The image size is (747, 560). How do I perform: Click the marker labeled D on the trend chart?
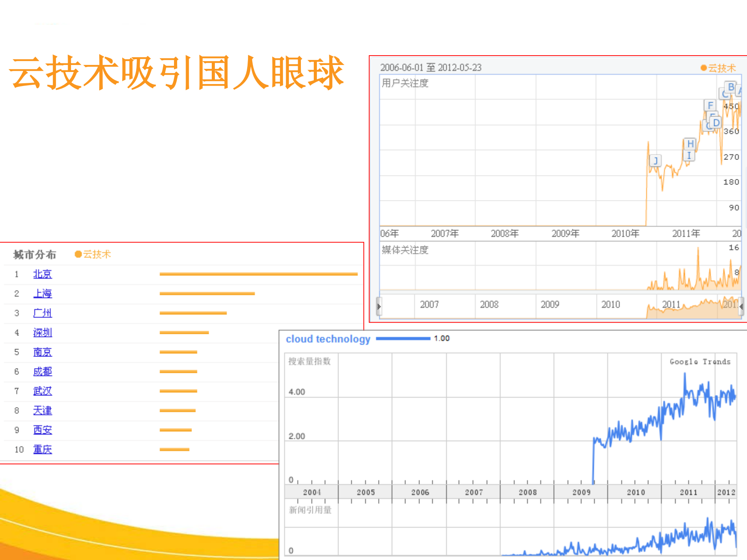tap(716, 123)
